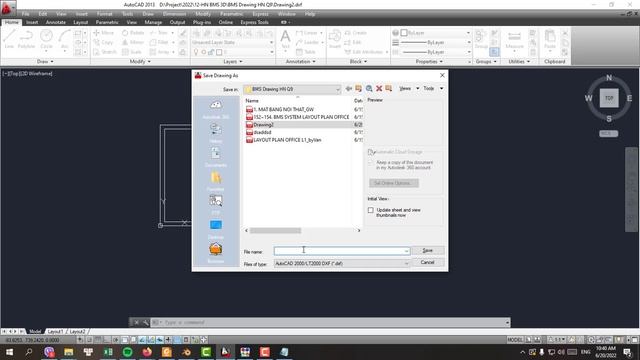Select Drawing2 file in list
Viewport: 640px width, 360px height.
263,125
